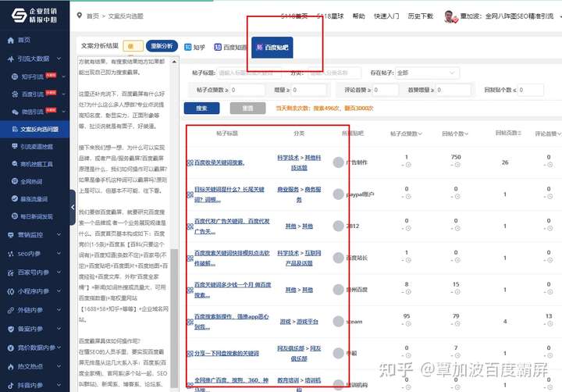Click the 百度引流 paw icon in the sidebar
Viewport: 562px width, 392px height.
pyautogui.click(x=15, y=94)
